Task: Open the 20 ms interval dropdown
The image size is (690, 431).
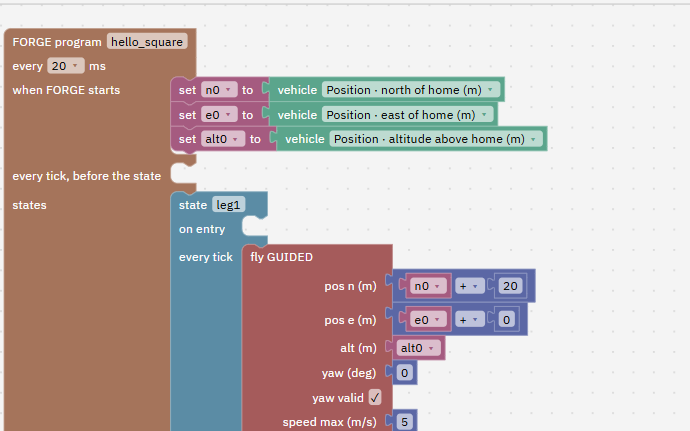Action: [x=66, y=66]
